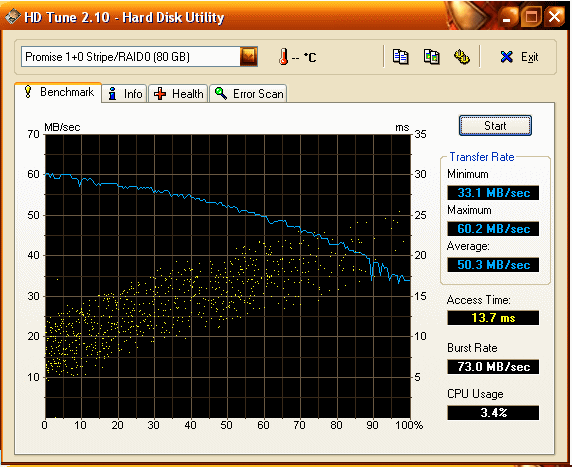This screenshot has width=572, height=467.
Task: Open the Health tab
Action: (x=178, y=93)
